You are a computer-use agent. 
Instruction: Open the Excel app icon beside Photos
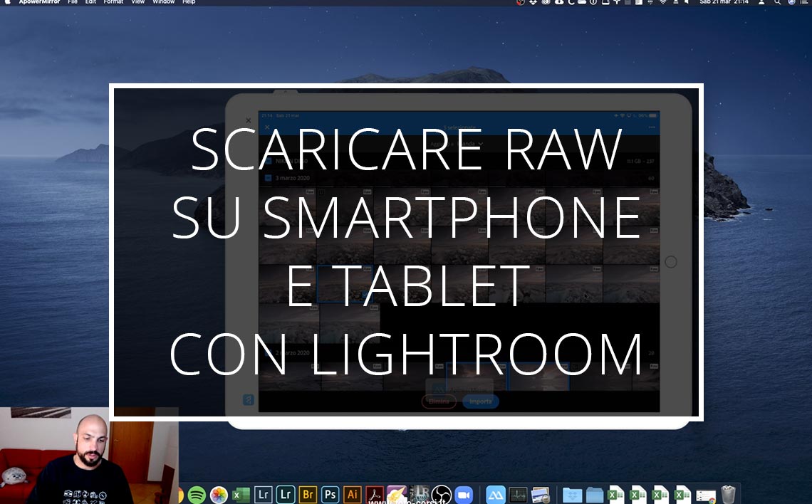click(x=241, y=495)
